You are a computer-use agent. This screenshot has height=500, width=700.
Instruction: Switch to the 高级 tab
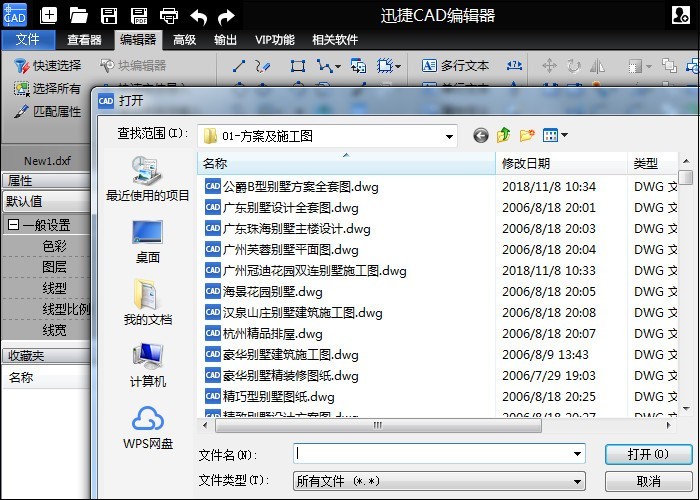(184, 40)
